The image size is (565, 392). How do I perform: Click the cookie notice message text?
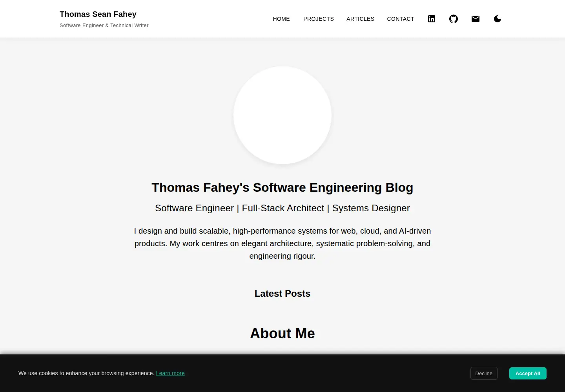[x=86, y=373]
